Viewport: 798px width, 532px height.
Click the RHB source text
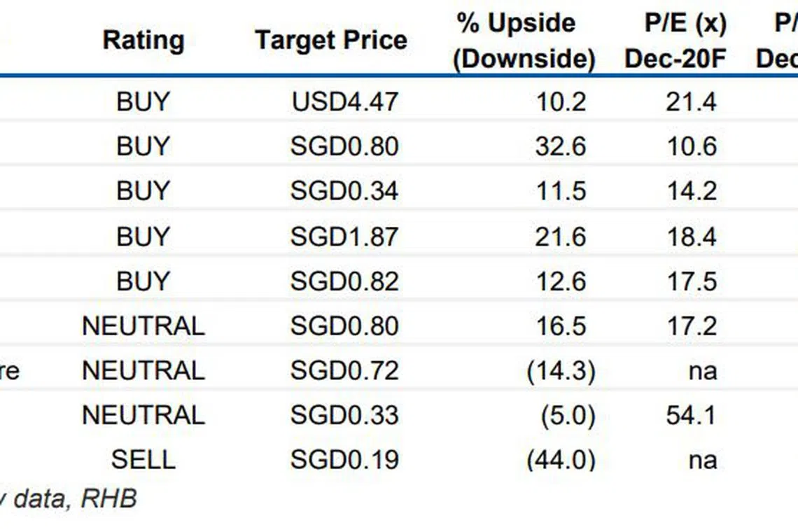pyautogui.click(x=109, y=498)
